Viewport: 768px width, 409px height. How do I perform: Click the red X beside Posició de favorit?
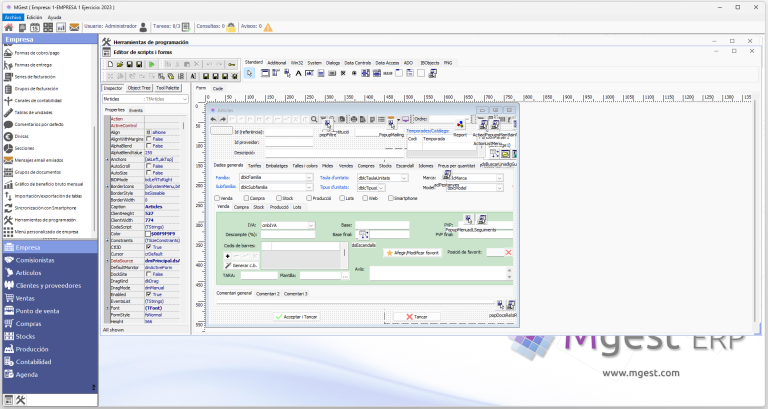click(508, 252)
